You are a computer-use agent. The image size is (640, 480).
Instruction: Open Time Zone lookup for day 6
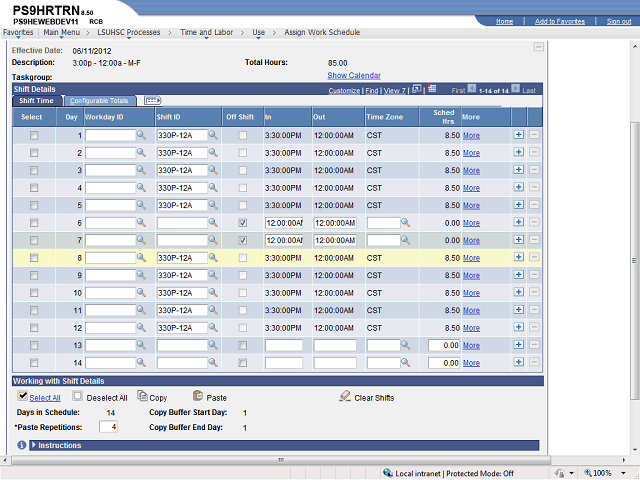click(x=405, y=222)
